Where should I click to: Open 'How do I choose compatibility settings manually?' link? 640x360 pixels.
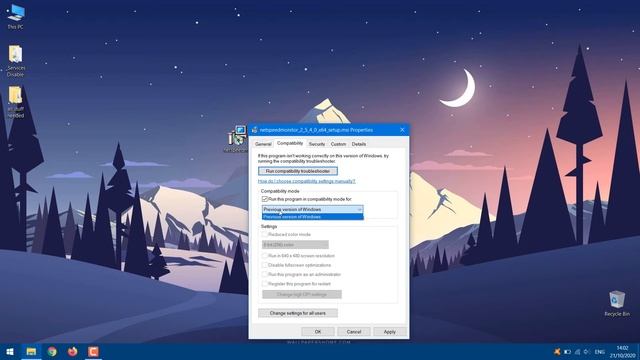click(307, 181)
